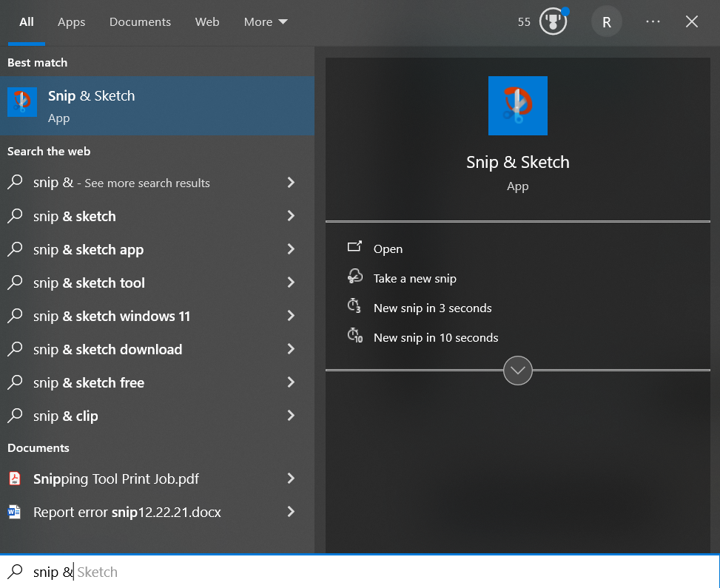Expand arrow for 'snip & sketch' suggestion
The width and height of the screenshot is (720, 588).
tap(291, 216)
